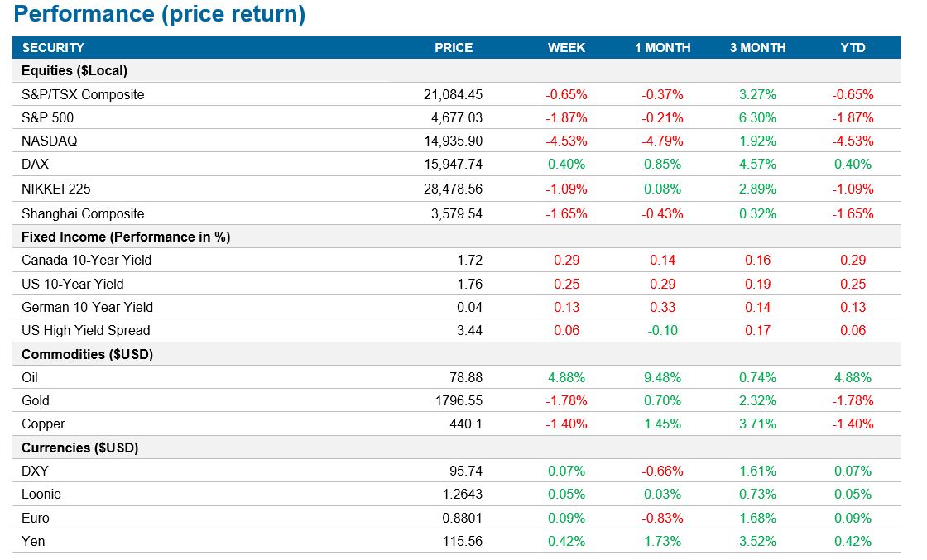This screenshot has width=927, height=560.
Task: Click the Canada 10-Year Yield value 1.72
Action: point(470,260)
